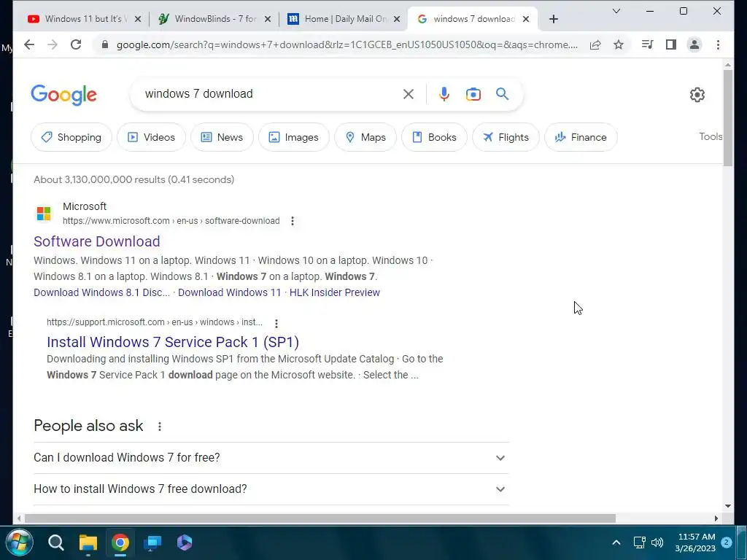Expand Can I download Windows 7 for free

pyautogui.click(x=271, y=458)
